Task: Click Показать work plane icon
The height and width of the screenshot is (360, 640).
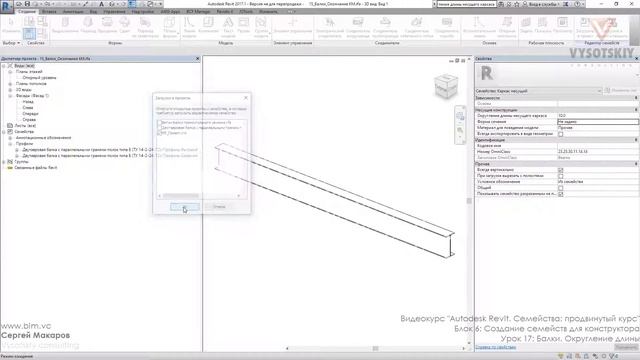Action: click(543, 25)
